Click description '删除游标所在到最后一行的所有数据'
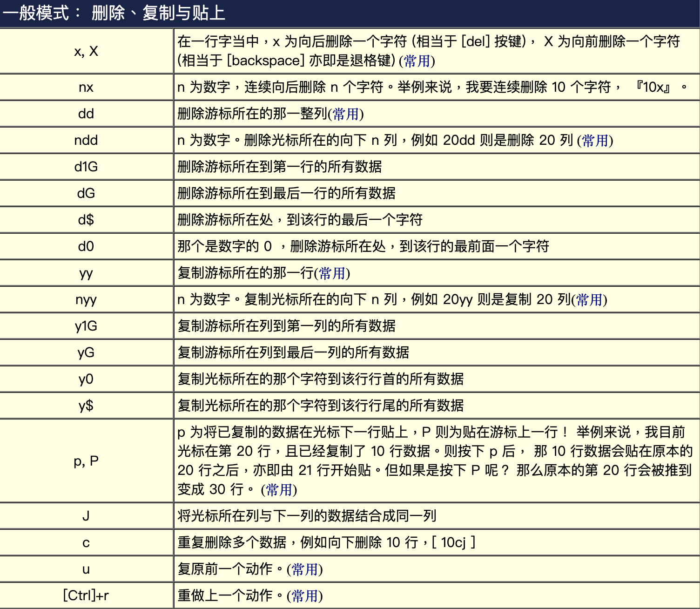The image size is (700, 609). coord(287,193)
